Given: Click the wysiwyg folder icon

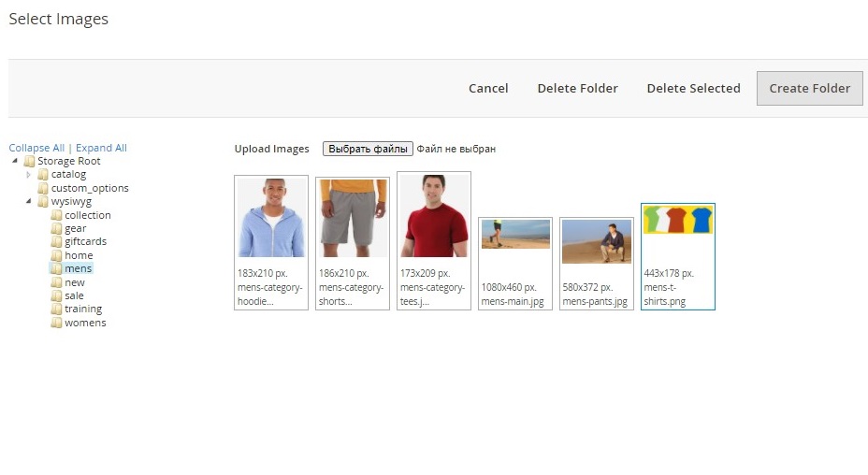Looking at the screenshot, I should tap(43, 202).
